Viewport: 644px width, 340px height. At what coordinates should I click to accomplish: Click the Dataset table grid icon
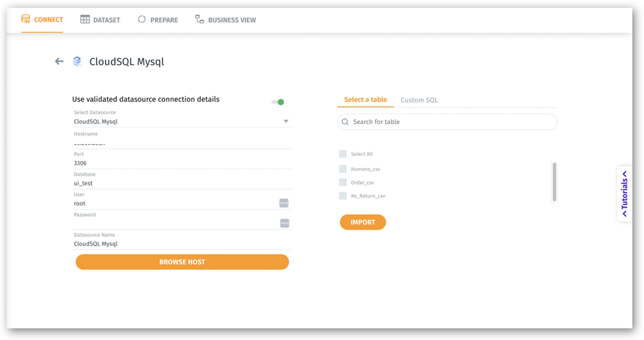[x=85, y=19]
